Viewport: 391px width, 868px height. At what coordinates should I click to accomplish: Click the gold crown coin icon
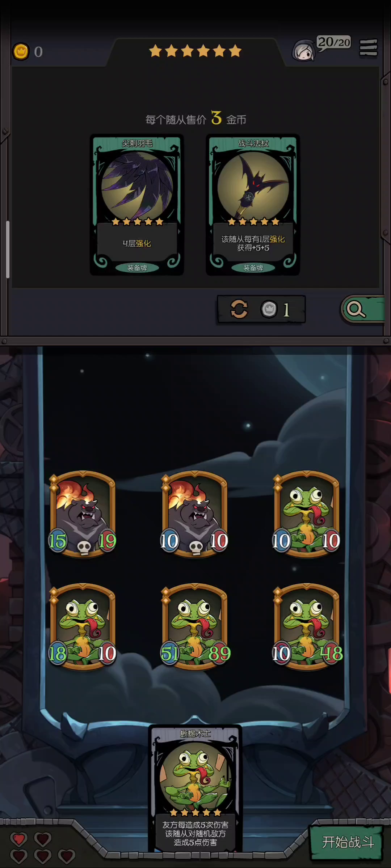pos(21,52)
